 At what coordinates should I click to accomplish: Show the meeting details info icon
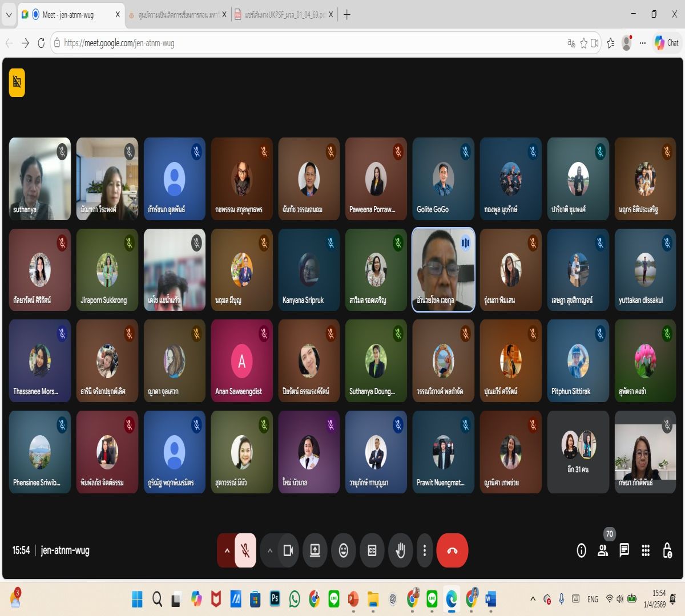click(581, 550)
